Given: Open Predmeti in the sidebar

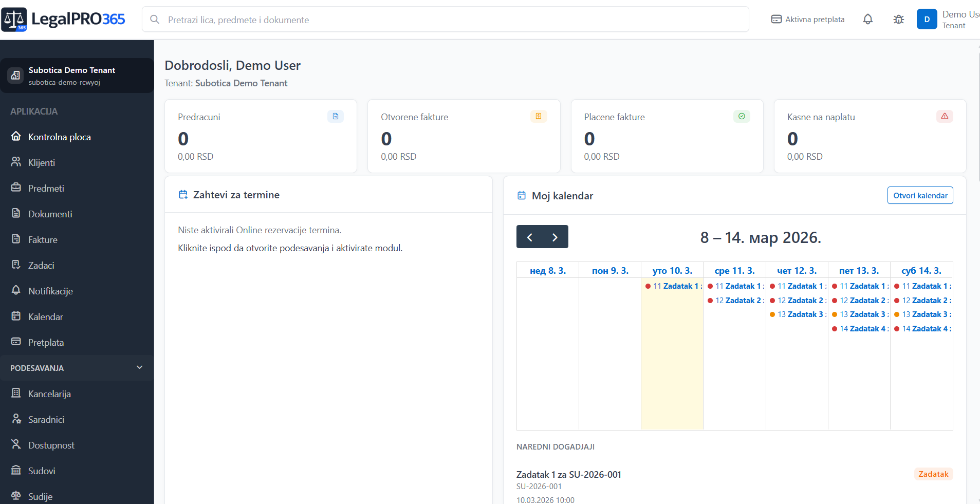Looking at the screenshot, I should [x=46, y=189].
